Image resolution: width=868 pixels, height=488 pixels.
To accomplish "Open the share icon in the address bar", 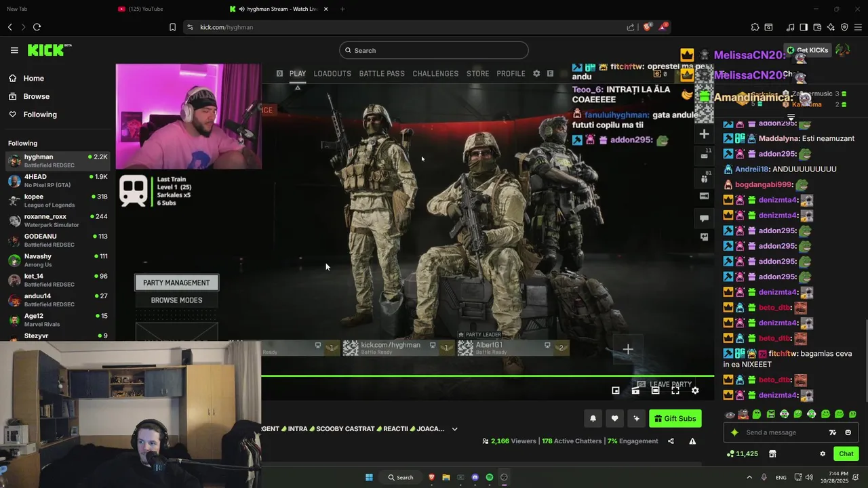I will click(631, 27).
